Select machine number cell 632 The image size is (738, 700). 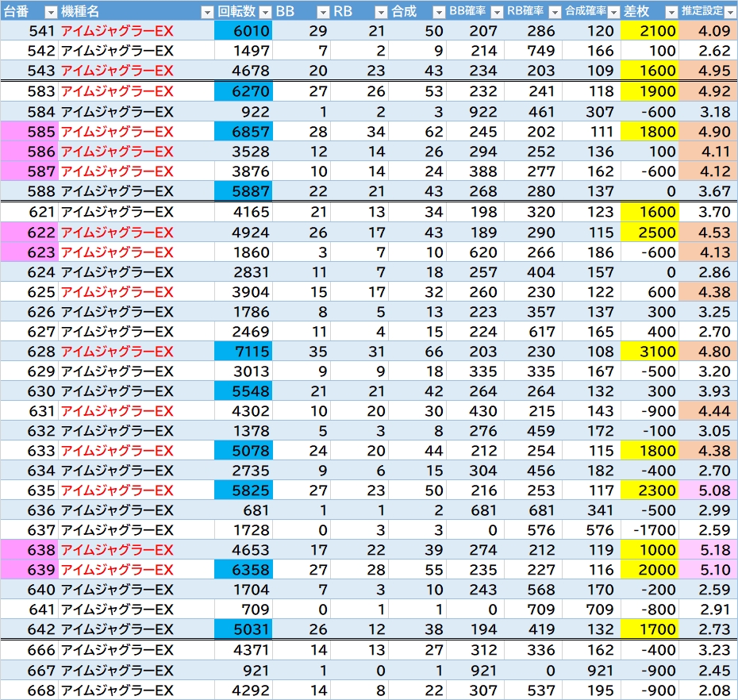coord(29,430)
